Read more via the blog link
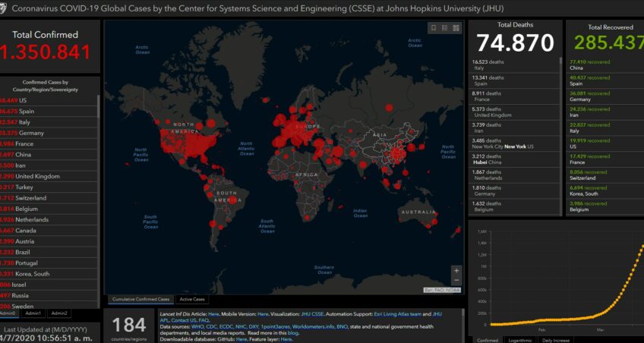The width and height of the screenshot is (644, 343). click(x=292, y=333)
